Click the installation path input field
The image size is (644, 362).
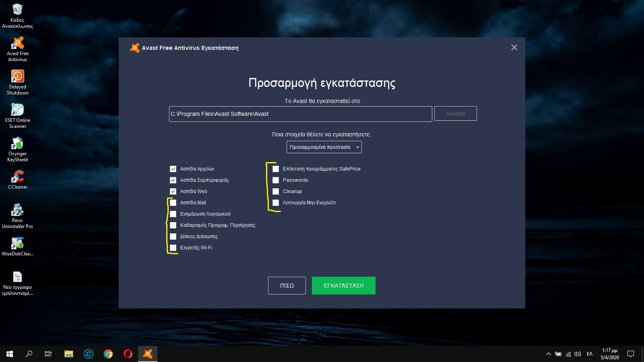pos(301,114)
